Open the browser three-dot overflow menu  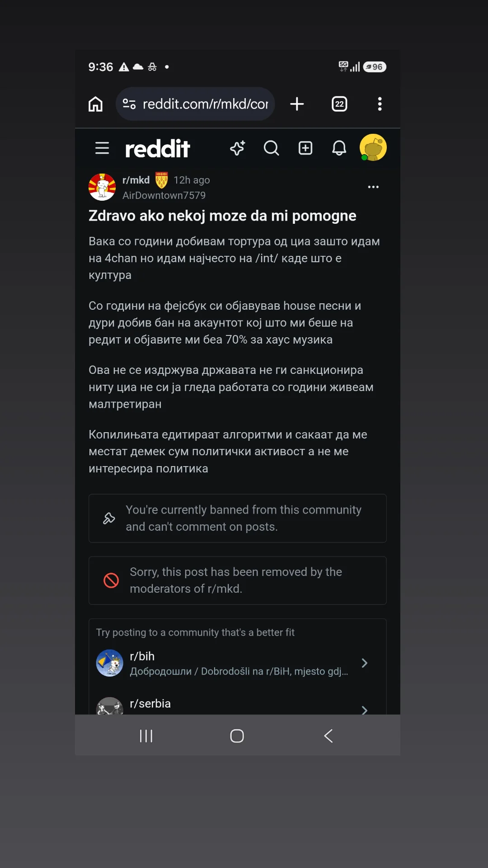tap(380, 104)
